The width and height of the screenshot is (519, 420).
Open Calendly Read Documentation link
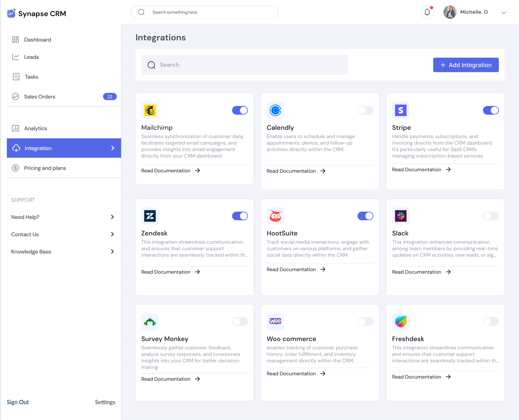coord(296,171)
